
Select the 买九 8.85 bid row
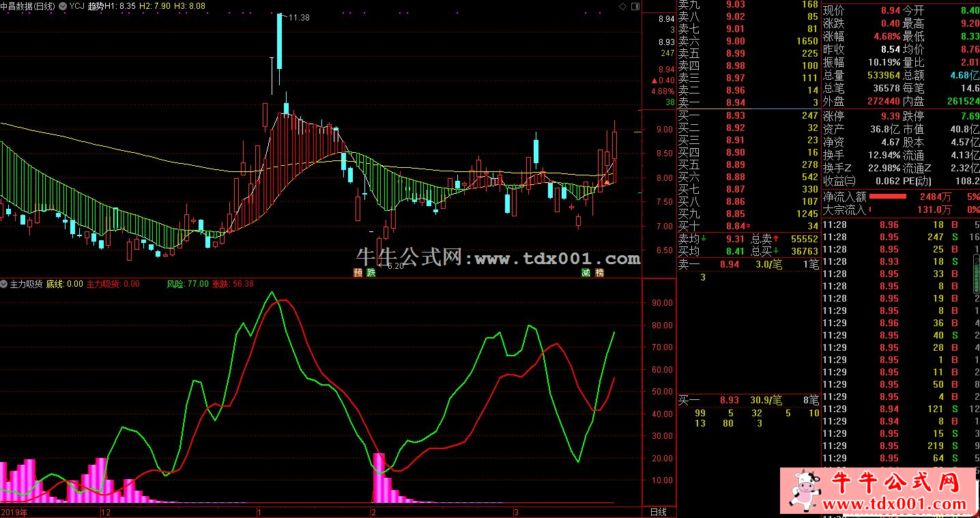coord(748,214)
